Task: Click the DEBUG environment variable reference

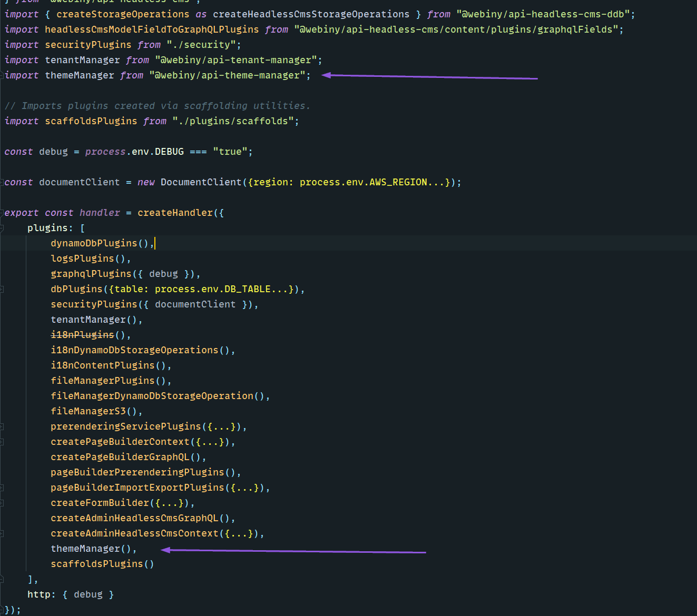Action: coord(169,151)
